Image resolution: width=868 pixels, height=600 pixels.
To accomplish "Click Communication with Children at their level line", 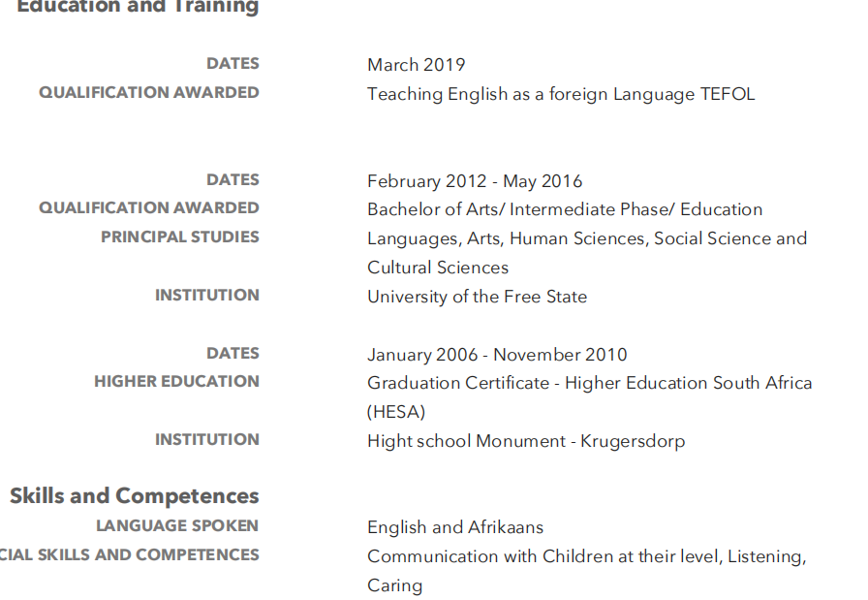I will [x=587, y=556].
